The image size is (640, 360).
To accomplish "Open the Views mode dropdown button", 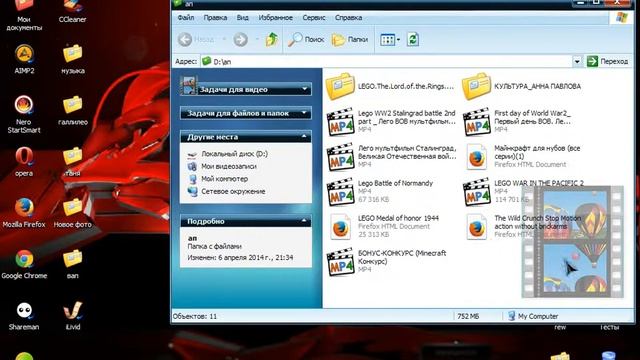I will tap(390, 40).
